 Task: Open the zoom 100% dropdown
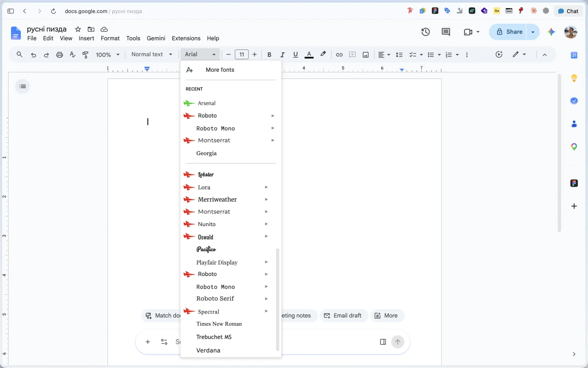(108, 55)
